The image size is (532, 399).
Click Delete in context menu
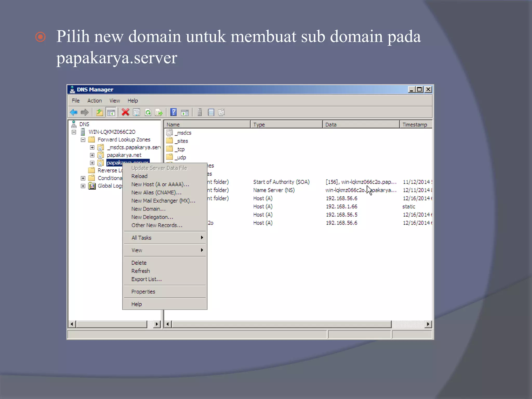[165, 263]
